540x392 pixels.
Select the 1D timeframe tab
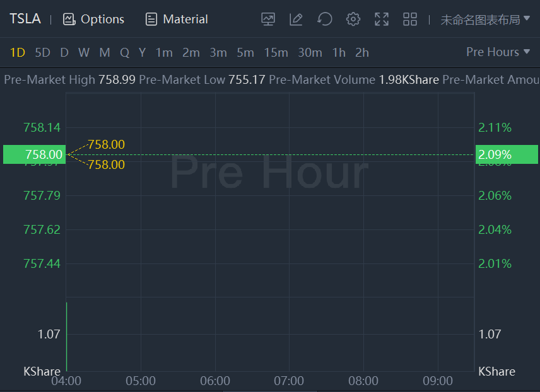tap(18, 53)
